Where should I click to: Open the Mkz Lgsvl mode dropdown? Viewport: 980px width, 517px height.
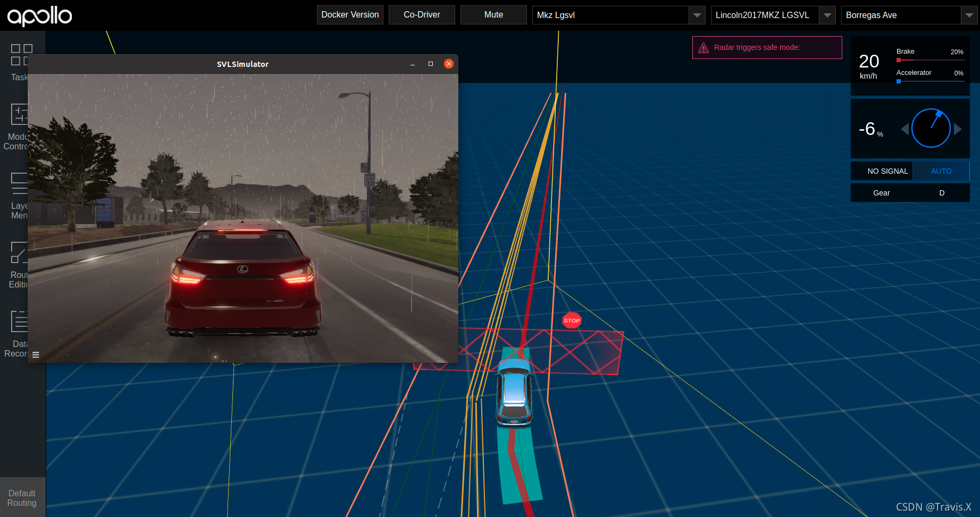(618, 15)
